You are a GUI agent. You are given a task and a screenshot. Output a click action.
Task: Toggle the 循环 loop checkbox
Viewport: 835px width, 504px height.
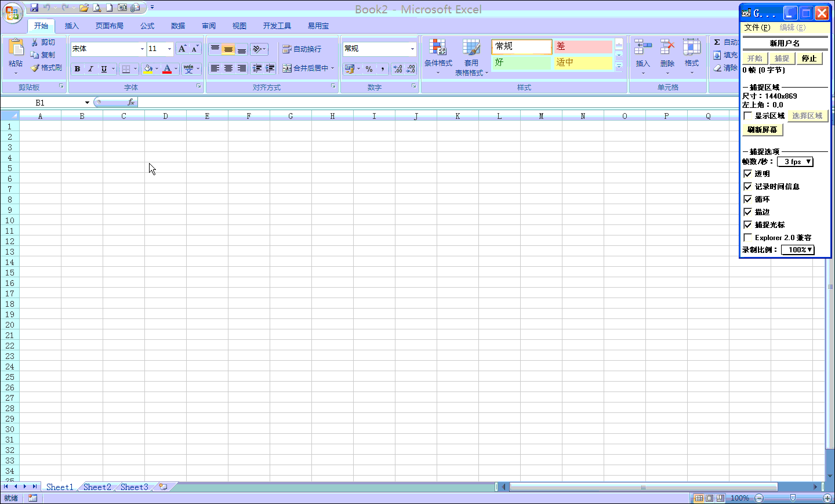pos(748,199)
